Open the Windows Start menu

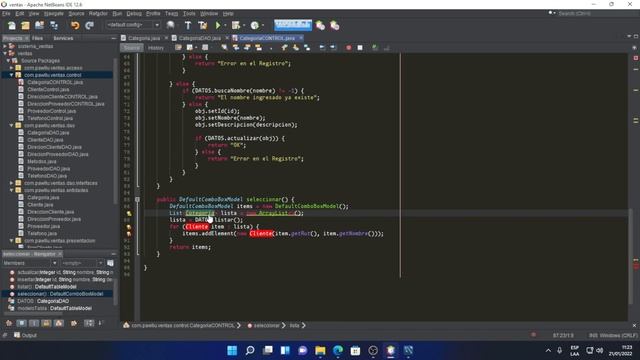click(x=232, y=350)
